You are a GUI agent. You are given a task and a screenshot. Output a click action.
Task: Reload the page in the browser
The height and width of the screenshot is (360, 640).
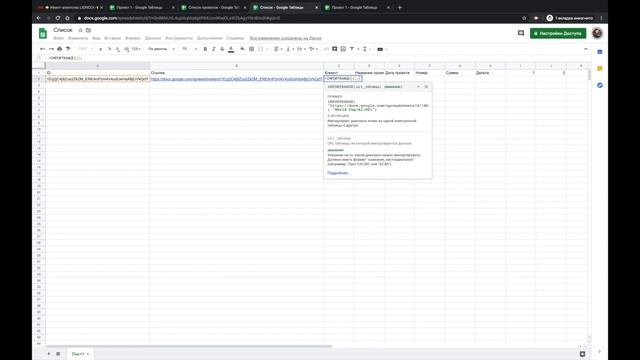click(x=58, y=18)
